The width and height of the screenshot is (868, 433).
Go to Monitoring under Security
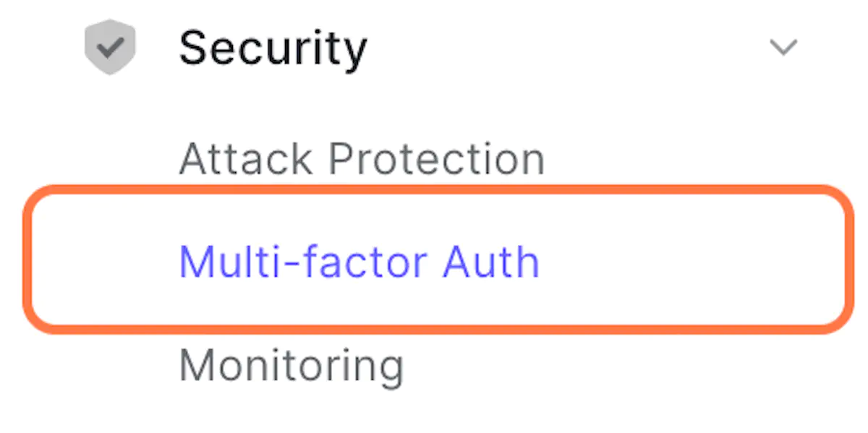(292, 366)
